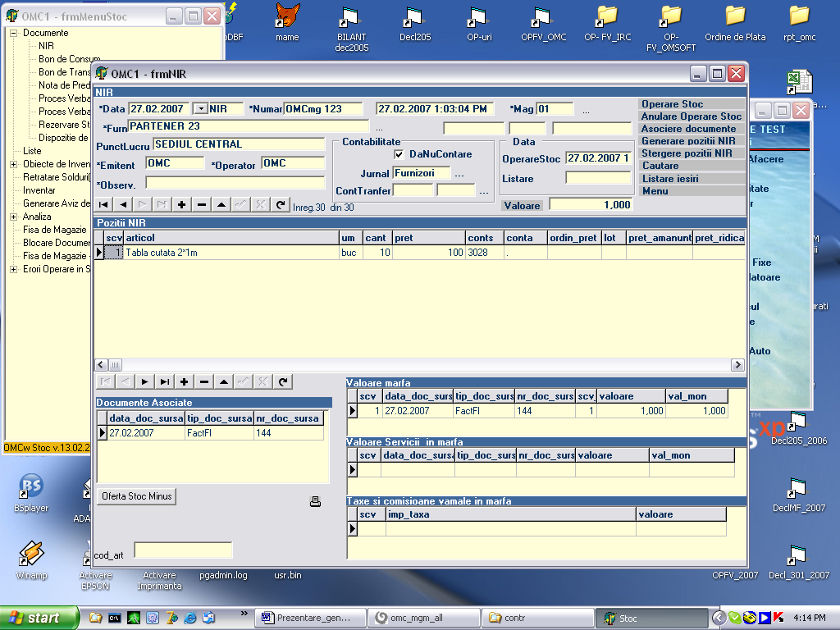Open the Data date dropdown
The height and width of the screenshot is (630, 840).
[200, 109]
